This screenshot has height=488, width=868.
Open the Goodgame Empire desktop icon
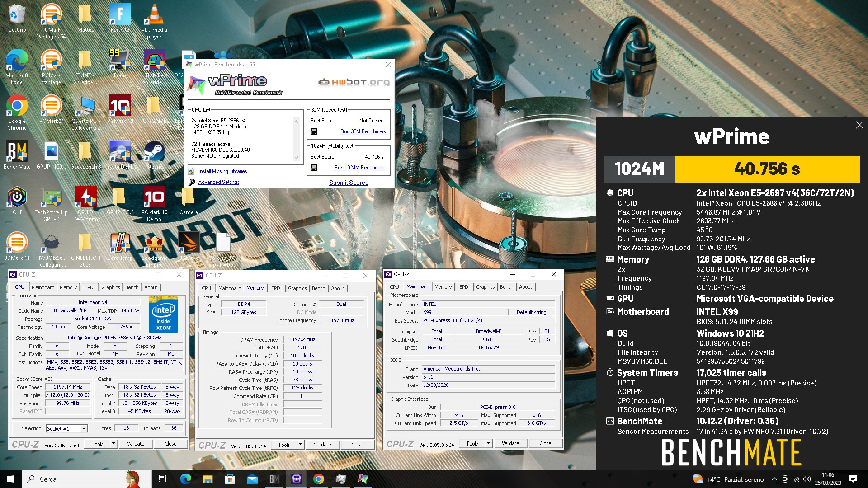pos(154,249)
